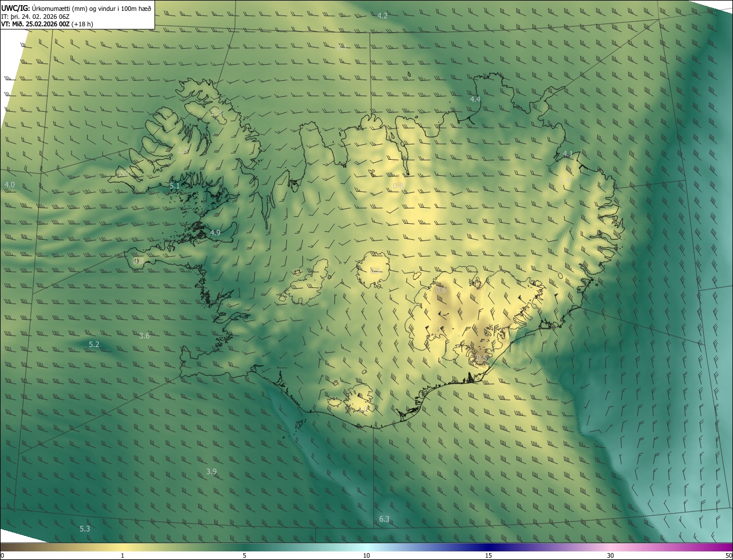Click the initialization time 'IT: þri. 24. 02. 2026 06Z'

[36, 17]
